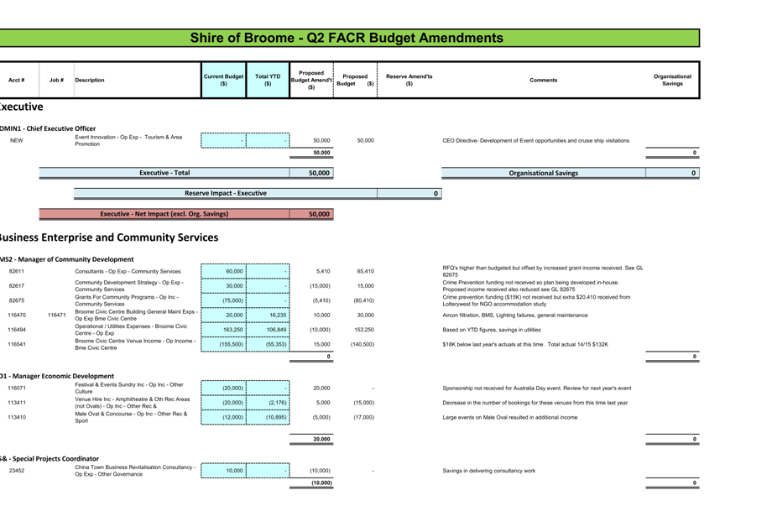Select the Current Budget ($) column header

(223, 80)
